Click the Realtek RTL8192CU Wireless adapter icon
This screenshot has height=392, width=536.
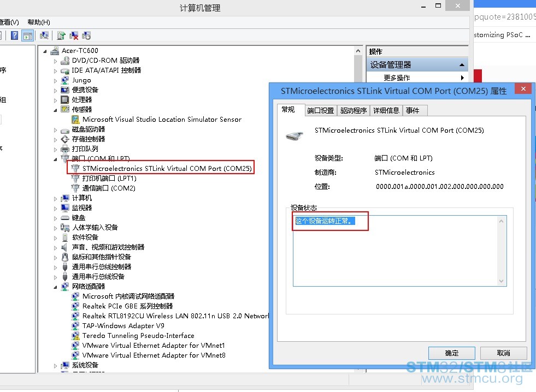(x=75, y=316)
